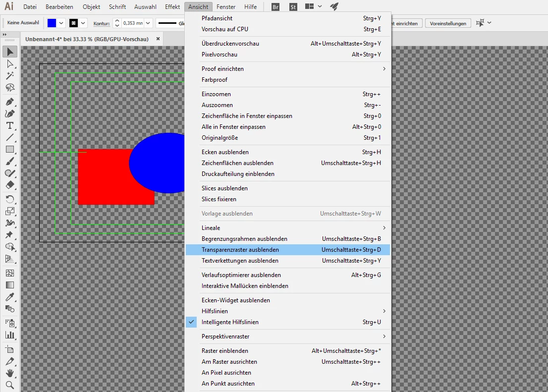Click the GPU performance rocket icon

pyautogui.click(x=334, y=6)
